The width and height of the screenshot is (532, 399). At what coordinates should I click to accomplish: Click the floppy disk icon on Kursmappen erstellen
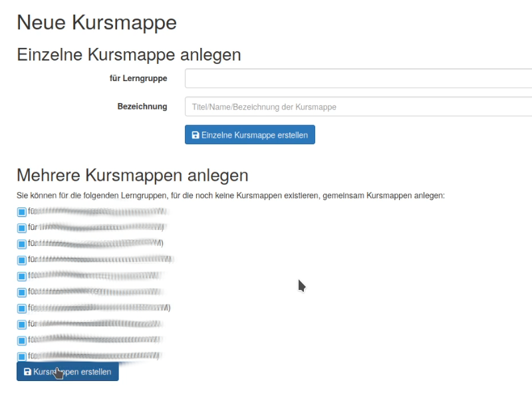(x=27, y=372)
